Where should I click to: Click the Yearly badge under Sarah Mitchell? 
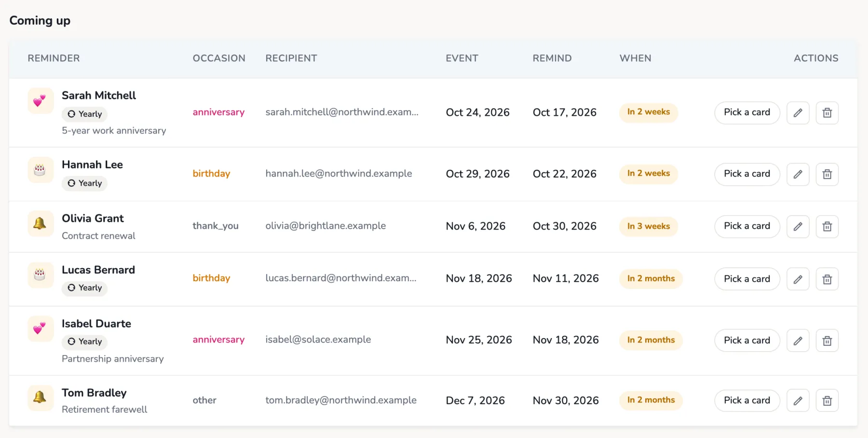pyautogui.click(x=85, y=114)
